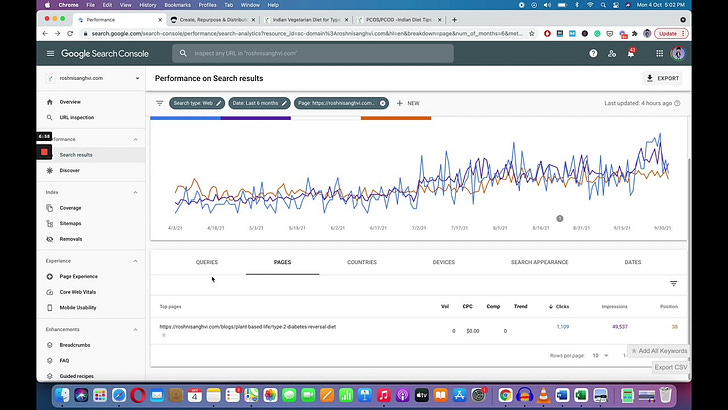Open Coverage report in sidebar

70,208
